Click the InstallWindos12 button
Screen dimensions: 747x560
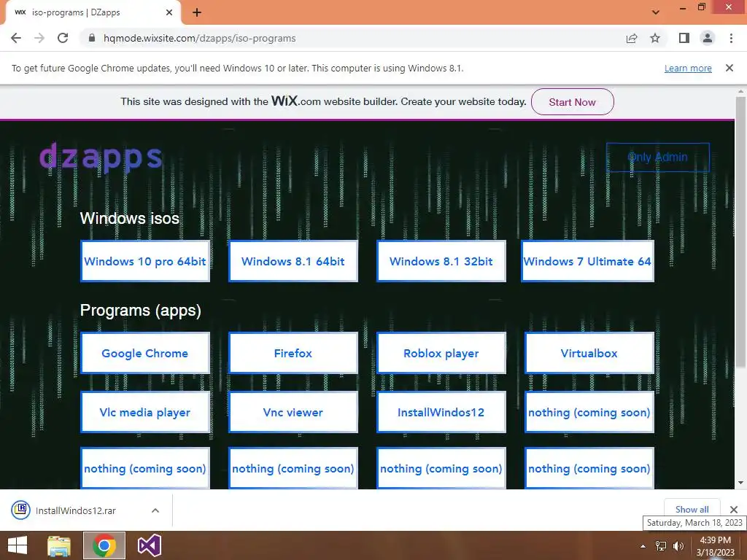click(441, 412)
